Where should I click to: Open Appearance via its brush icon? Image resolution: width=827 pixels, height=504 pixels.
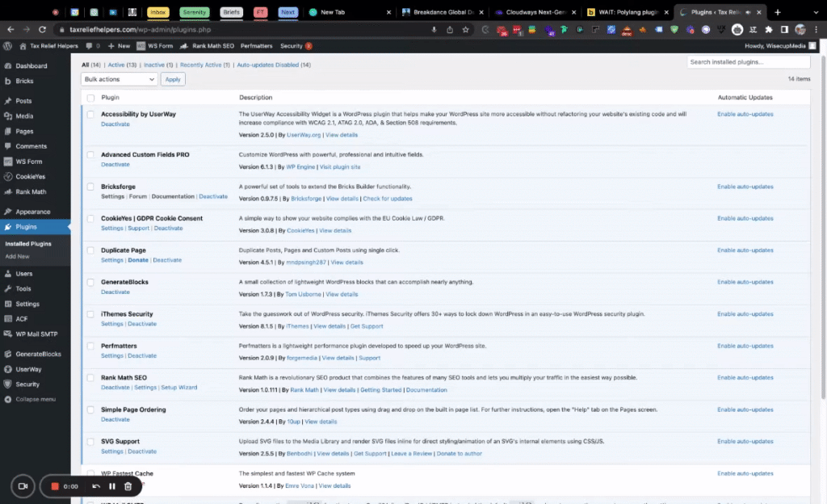[x=7, y=212]
